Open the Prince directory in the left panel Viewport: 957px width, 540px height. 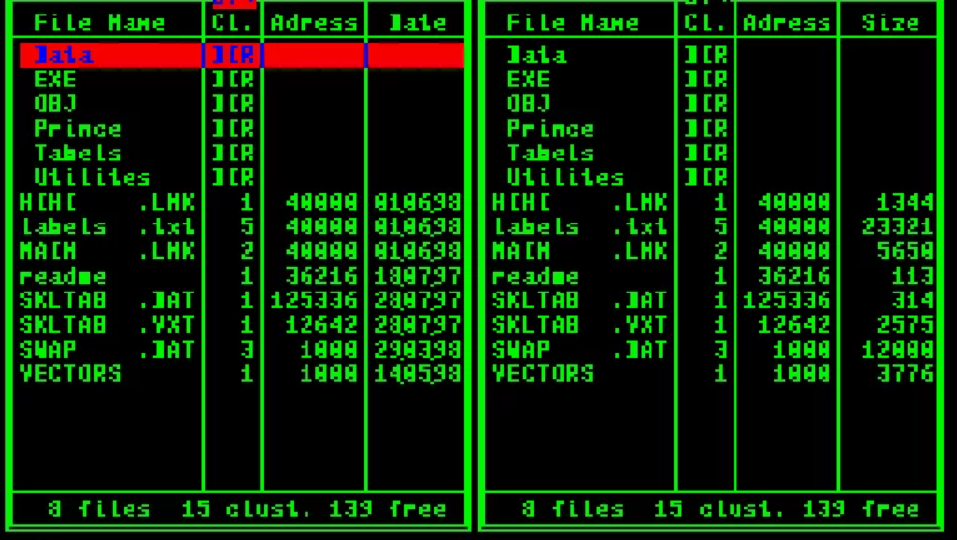click(x=78, y=129)
